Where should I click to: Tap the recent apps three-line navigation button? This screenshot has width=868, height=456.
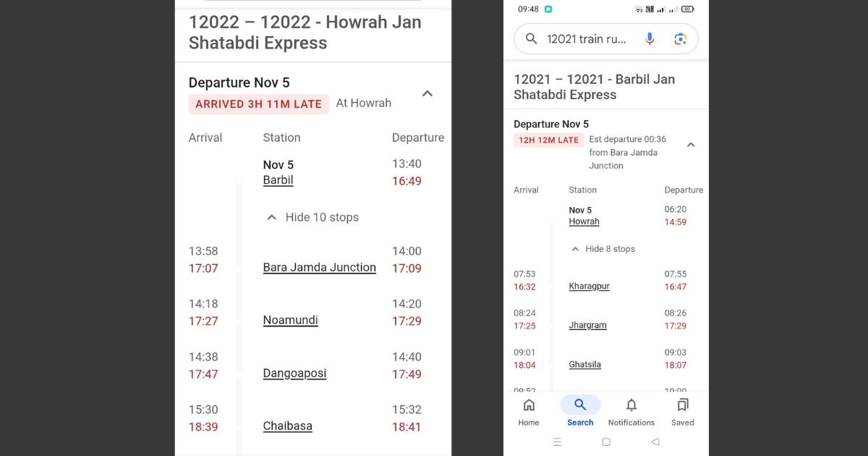(x=557, y=442)
